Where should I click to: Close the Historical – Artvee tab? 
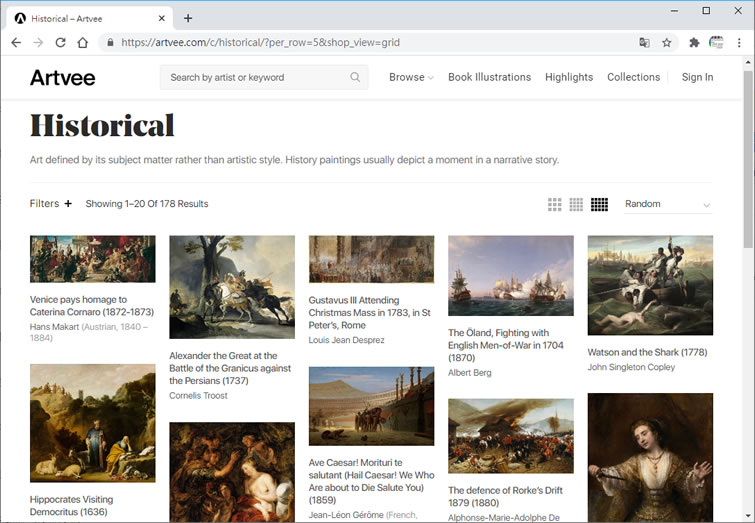[162, 18]
